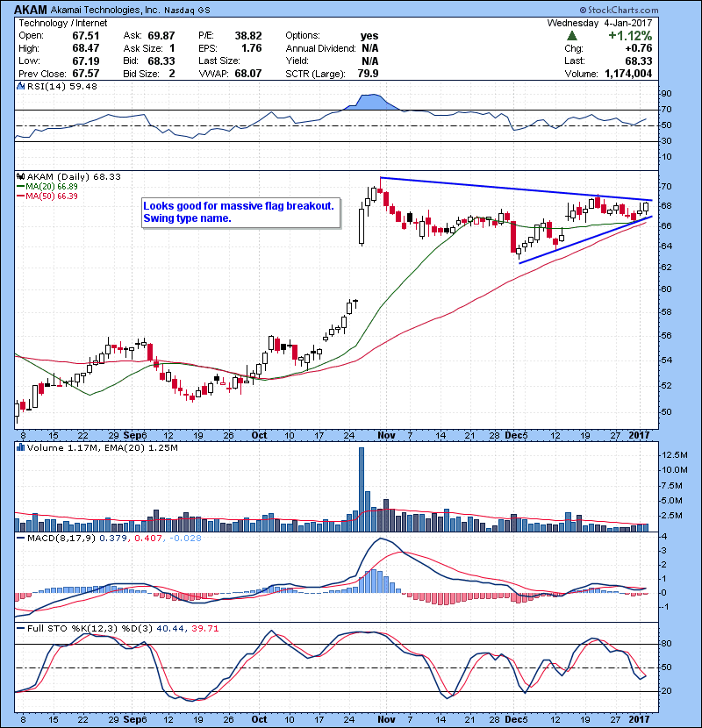Click the AKAM ticker symbol in the header
The width and height of the screenshot is (702, 728).
[x=31, y=10]
